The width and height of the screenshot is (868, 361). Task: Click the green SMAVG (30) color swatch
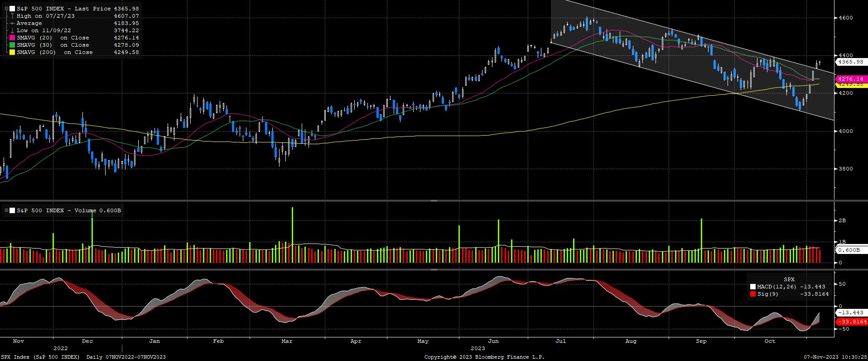(12, 45)
